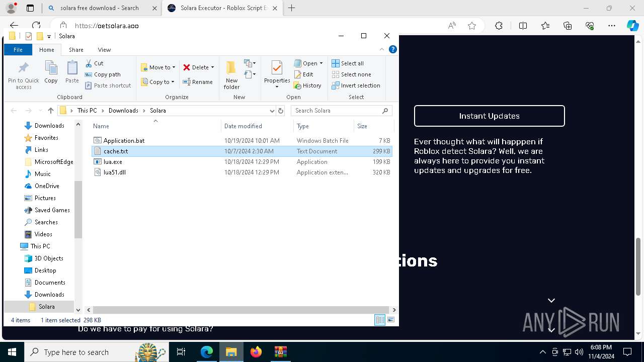Click the Windows taskbar search box
The height and width of the screenshot is (362, 644).
pos(96,352)
